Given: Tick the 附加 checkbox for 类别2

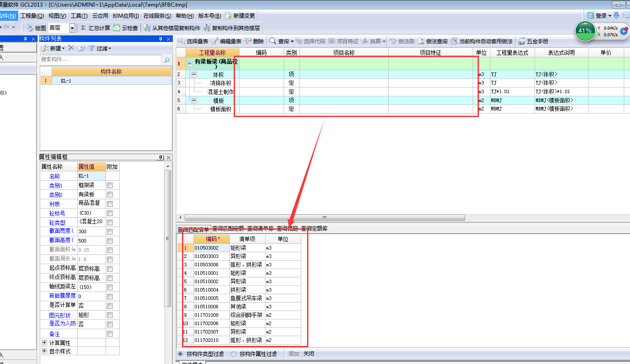Looking at the screenshot, I should coord(110,195).
